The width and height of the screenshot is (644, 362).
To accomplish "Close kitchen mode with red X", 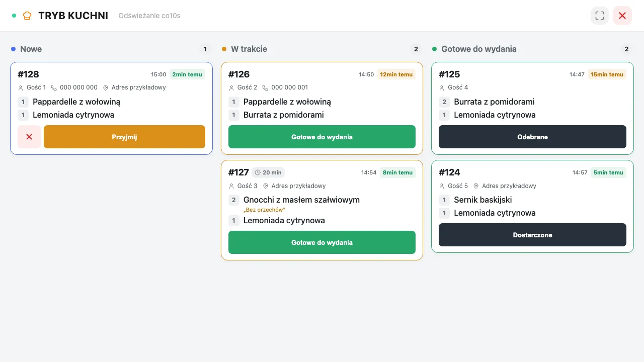I will pyautogui.click(x=622, y=16).
